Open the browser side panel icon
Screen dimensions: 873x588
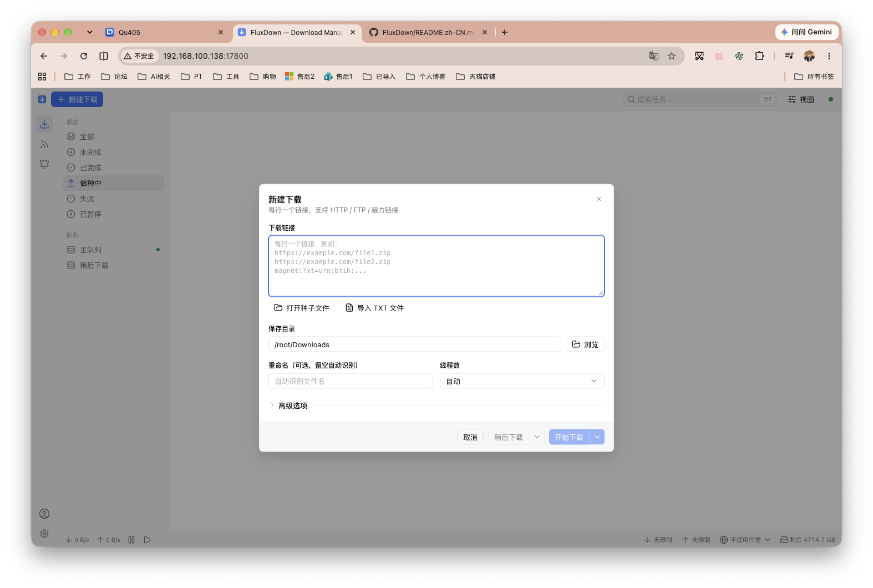(104, 56)
